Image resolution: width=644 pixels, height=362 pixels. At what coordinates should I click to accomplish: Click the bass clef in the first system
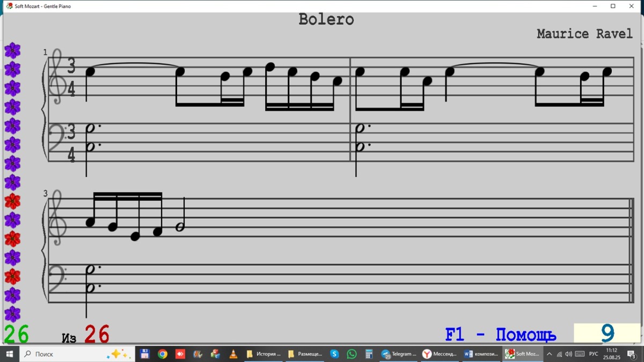point(57,137)
